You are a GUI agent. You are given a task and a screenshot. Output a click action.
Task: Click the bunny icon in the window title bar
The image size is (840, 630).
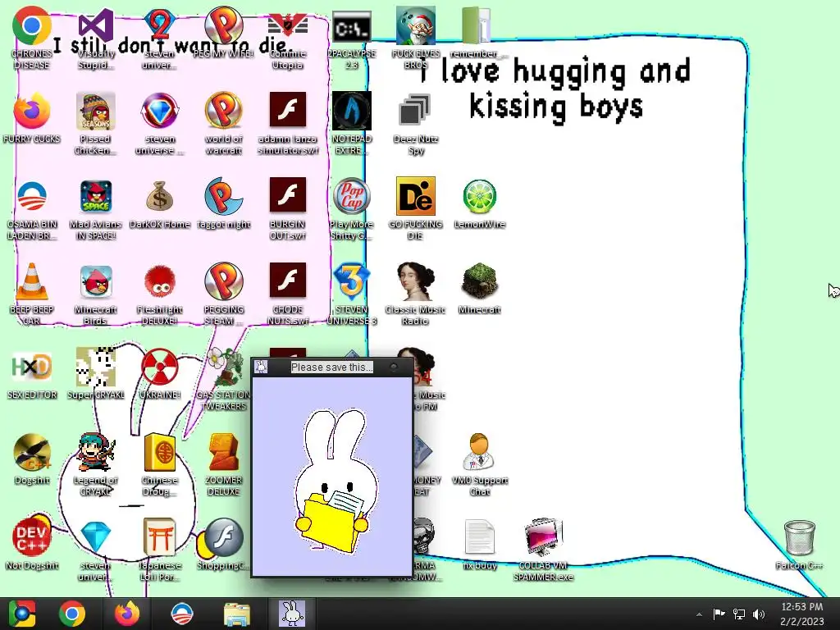262,367
